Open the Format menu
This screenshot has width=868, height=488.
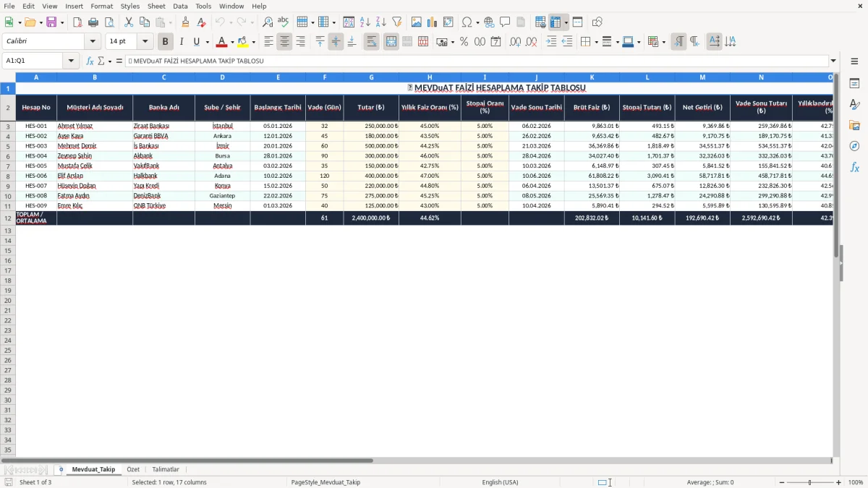coord(102,6)
